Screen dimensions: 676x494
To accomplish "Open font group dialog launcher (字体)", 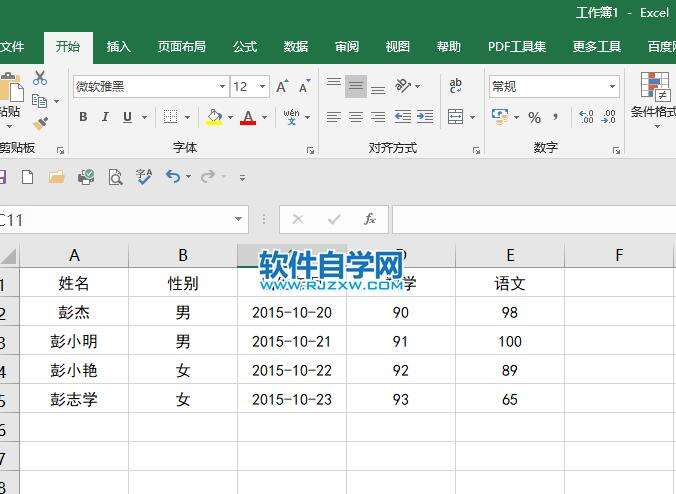I will [310, 150].
